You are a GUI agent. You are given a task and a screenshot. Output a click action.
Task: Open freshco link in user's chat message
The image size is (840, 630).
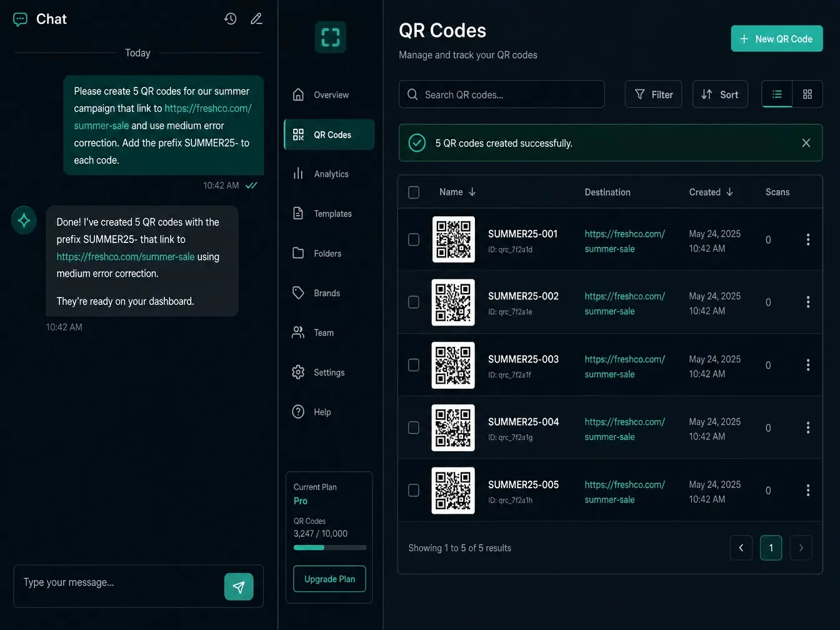162,117
